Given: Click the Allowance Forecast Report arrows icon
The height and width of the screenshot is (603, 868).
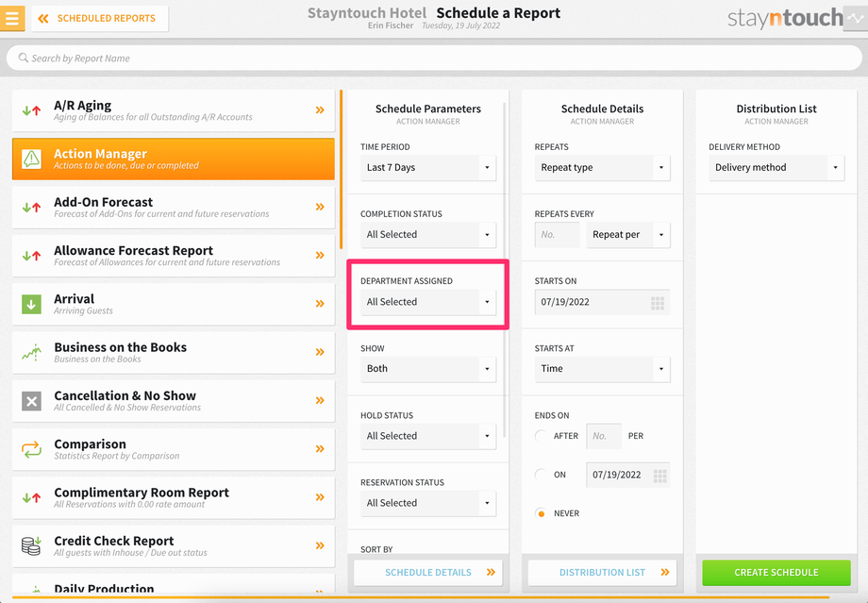Looking at the screenshot, I should click(x=31, y=256).
